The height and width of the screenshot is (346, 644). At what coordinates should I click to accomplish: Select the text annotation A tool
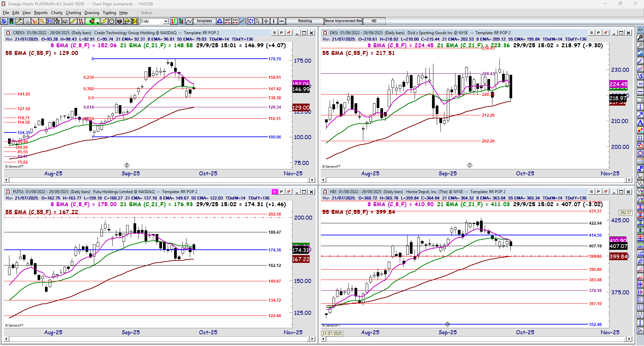640,122
